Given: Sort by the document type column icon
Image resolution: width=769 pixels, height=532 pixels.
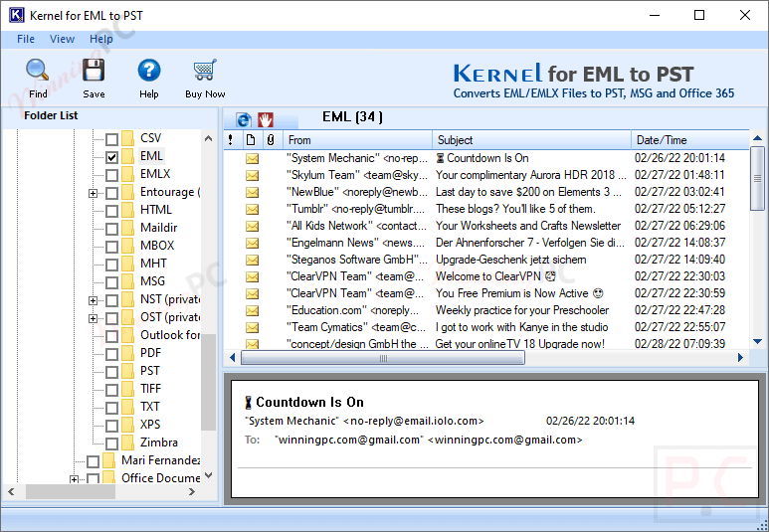Looking at the screenshot, I should pos(251,140).
